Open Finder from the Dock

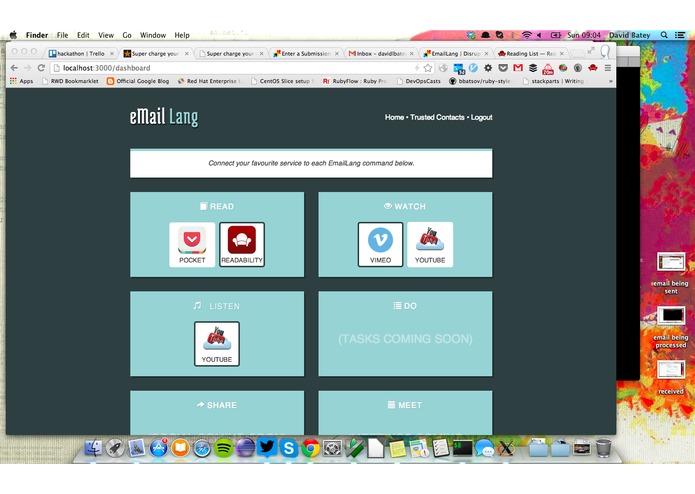pyautogui.click(x=94, y=448)
